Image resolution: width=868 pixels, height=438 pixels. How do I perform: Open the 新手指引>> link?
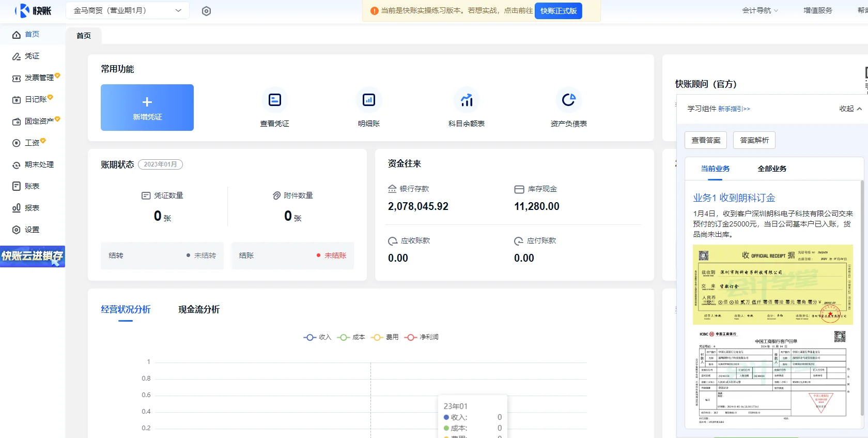coord(734,109)
